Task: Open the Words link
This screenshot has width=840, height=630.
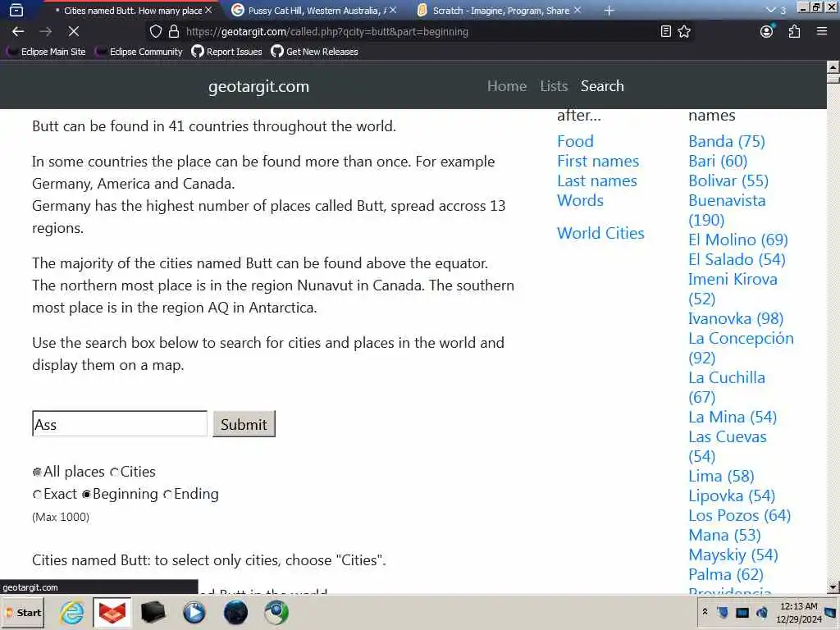Action: click(580, 200)
